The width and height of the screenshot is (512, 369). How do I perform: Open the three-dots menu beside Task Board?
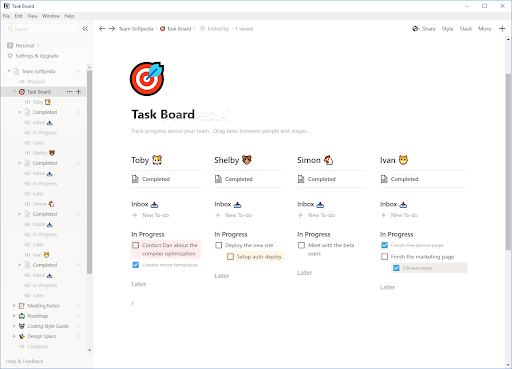(x=69, y=92)
